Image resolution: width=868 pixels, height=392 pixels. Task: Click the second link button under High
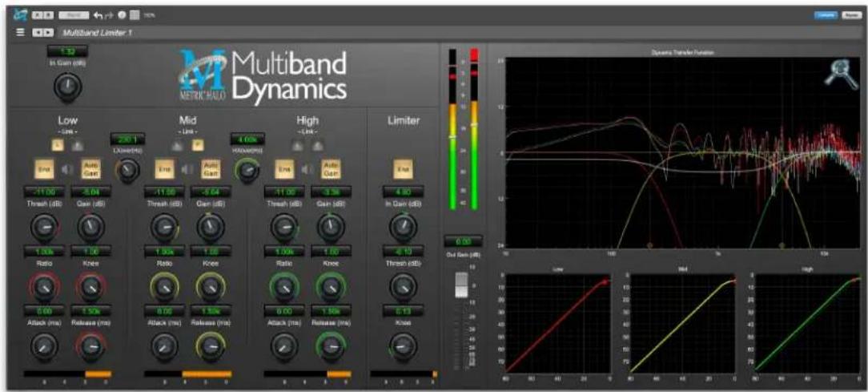[x=317, y=145]
